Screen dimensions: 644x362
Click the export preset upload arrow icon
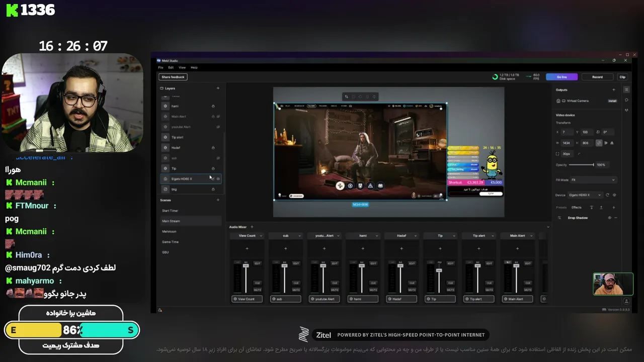click(601, 207)
